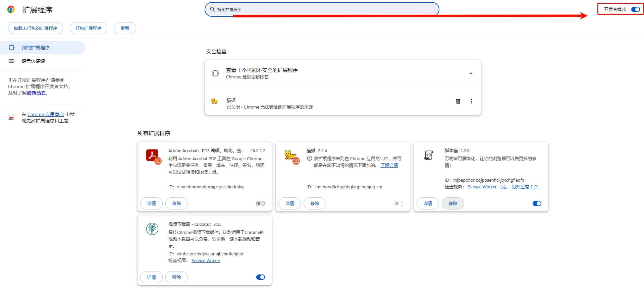Click the trash icon to delete 猫抓
The image size is (644, 308).
pyautogui.click(x=458, y=101)
